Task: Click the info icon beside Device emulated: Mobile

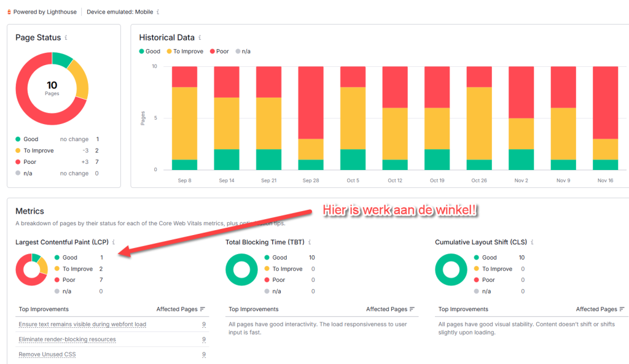Action: pos(158,12)
